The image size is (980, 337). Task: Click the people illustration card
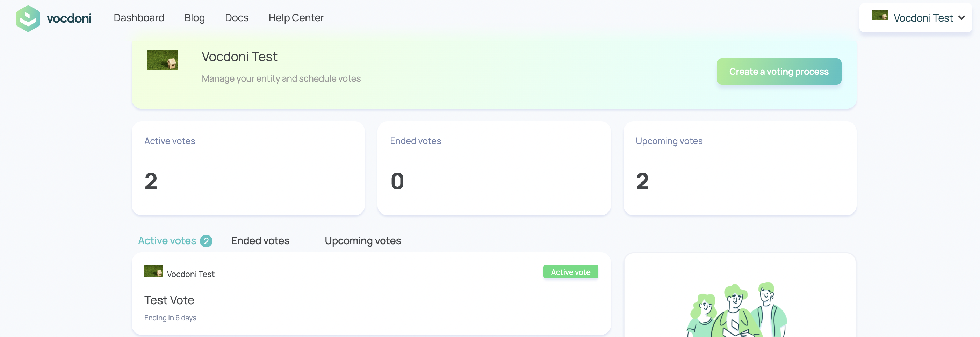[x=740, y=295]
